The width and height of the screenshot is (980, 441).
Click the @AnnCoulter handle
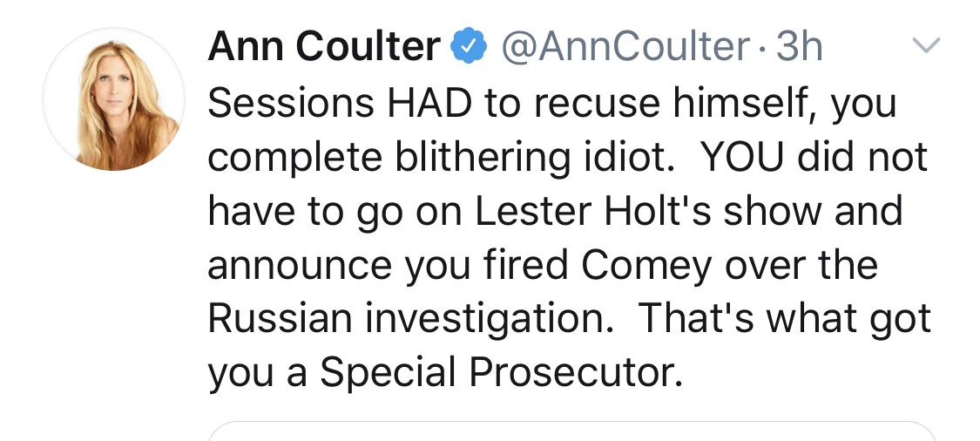pyautogui.click(x=624, y=49)
